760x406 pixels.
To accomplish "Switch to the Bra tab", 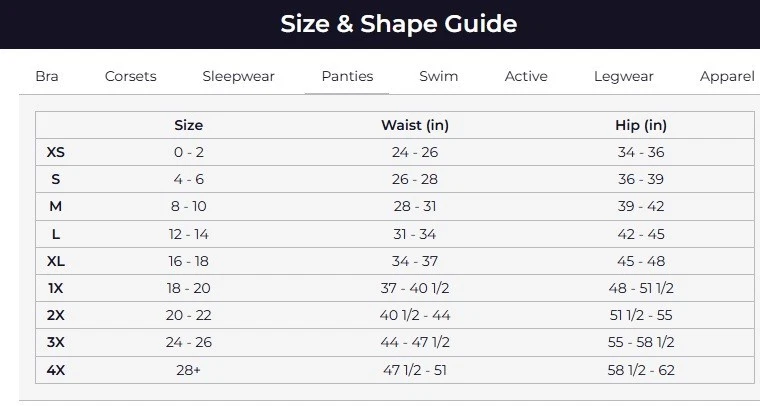I will click(47, 76).
